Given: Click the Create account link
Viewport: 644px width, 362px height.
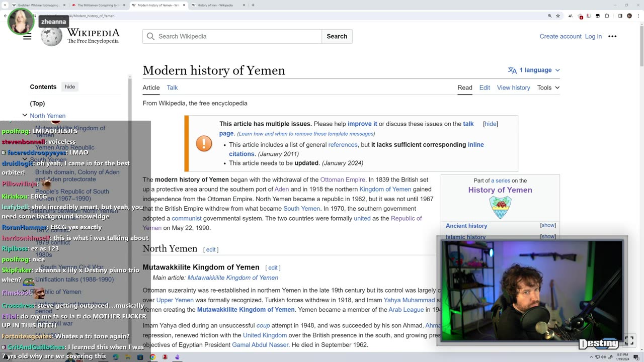Looking at the screenshot, I should coord(560,36).
